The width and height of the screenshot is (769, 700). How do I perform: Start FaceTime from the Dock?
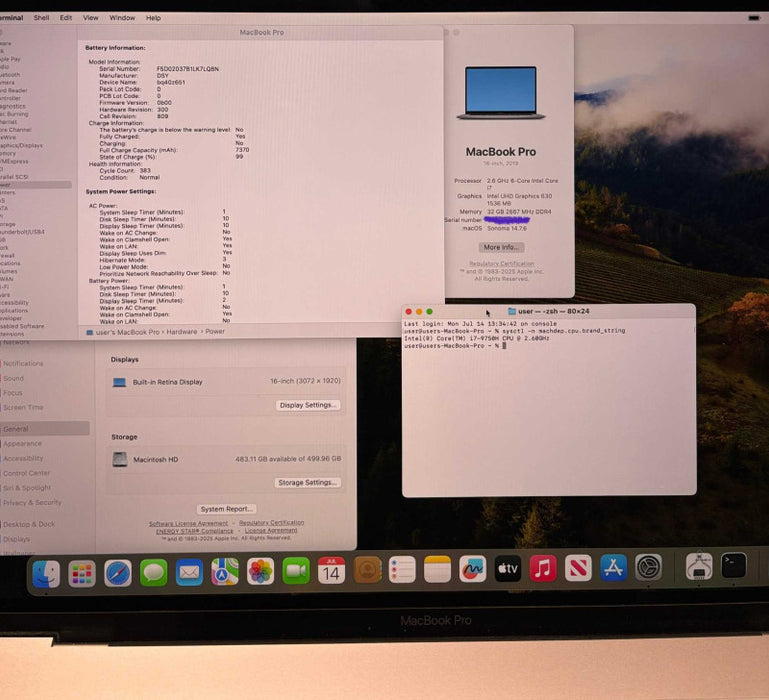click(x=296, y=570)
